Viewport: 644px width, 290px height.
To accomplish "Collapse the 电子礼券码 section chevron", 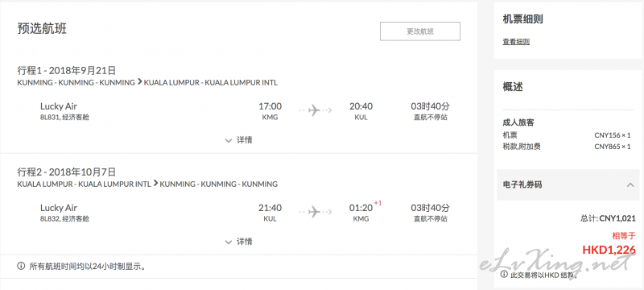I will pos(630,184).
